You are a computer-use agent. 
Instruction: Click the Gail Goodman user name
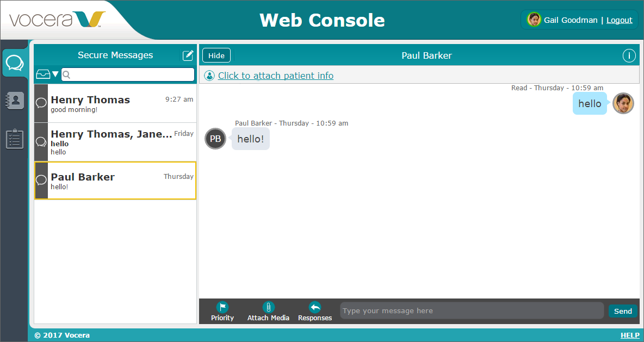[571, 20]
